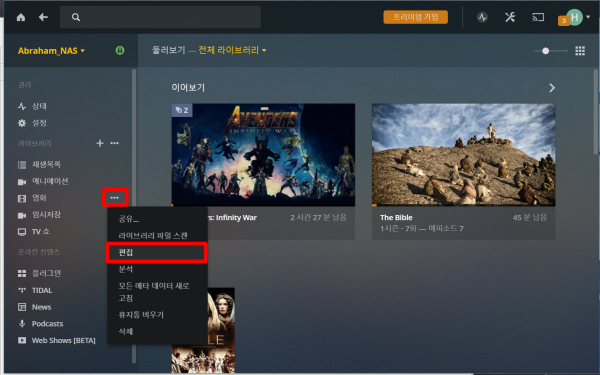Open the 애니메이션 library link

click(50, 181)
